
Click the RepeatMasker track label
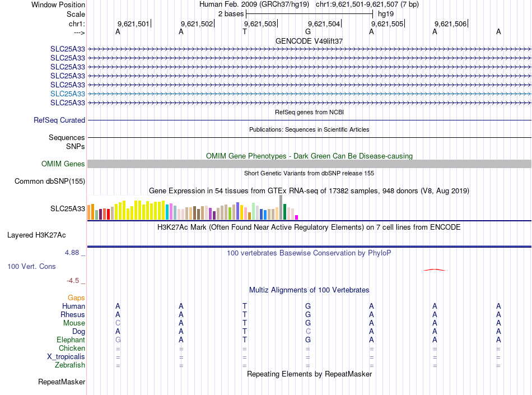tap(62, 382)
